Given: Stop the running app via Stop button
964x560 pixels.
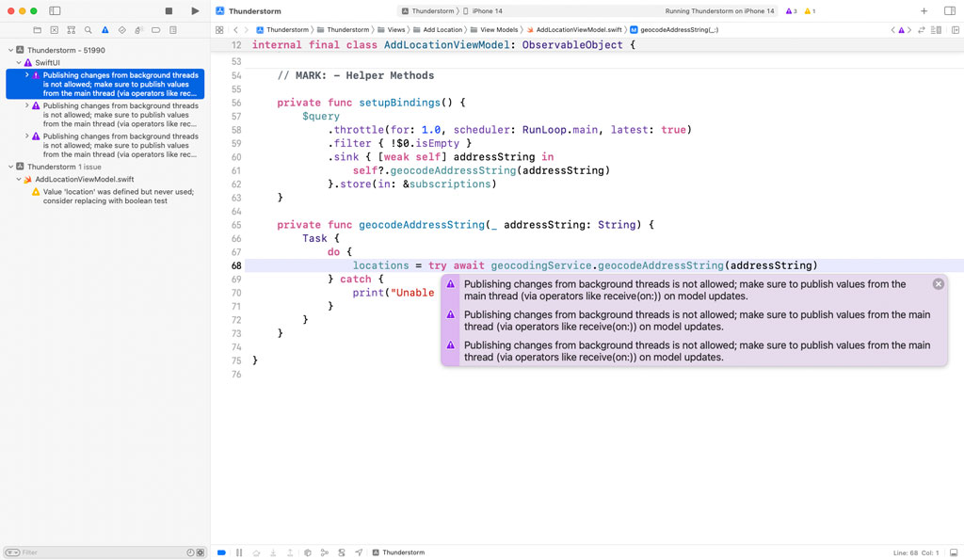Looking at the screenshot, I should click(x=167, y=10).
